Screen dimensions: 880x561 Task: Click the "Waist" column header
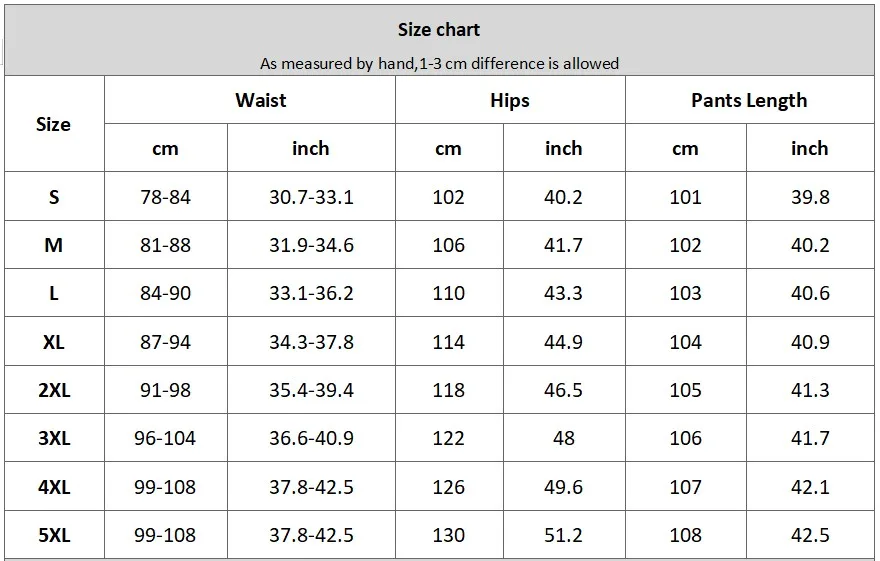[261, 100]
